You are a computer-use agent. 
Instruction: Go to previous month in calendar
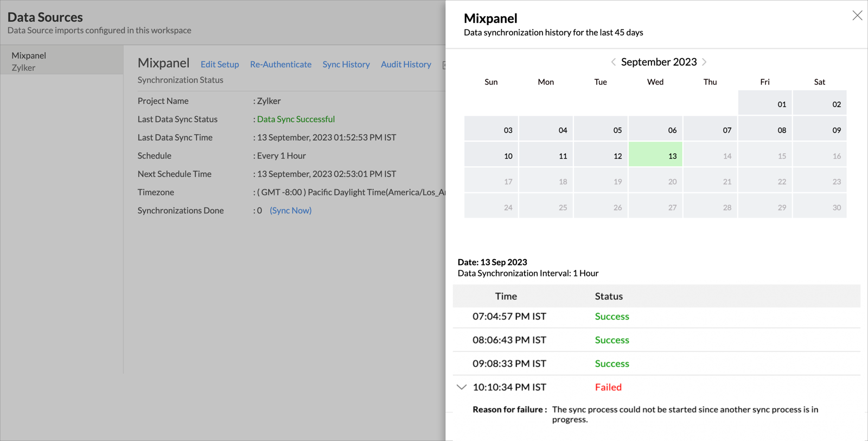(613, 62)
